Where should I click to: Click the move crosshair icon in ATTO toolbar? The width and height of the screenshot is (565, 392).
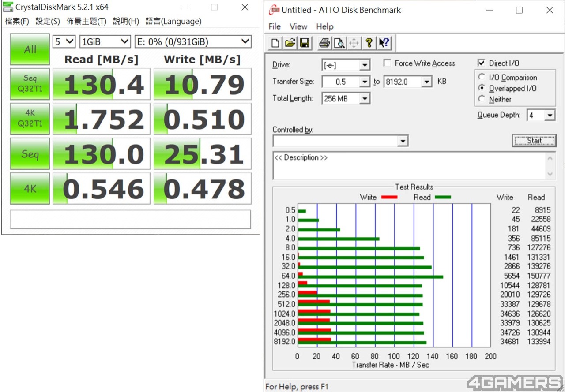[x=354, y=43]
